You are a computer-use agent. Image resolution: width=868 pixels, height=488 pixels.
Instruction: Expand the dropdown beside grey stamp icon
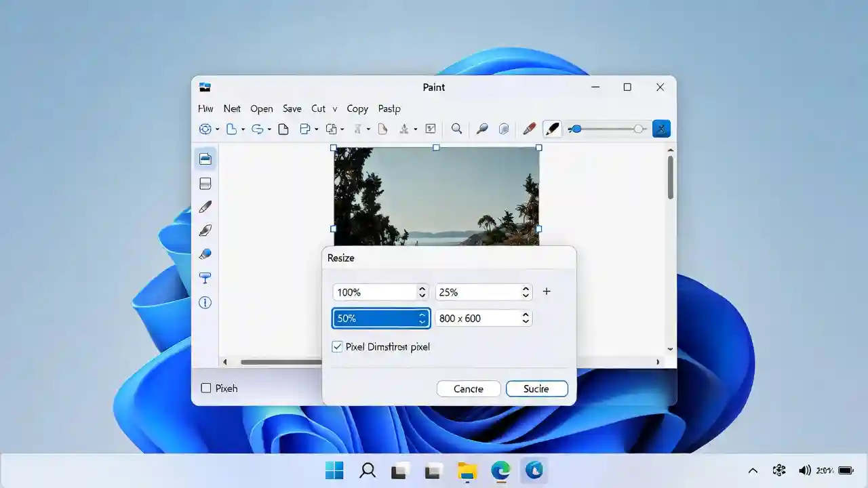(415, 129)
